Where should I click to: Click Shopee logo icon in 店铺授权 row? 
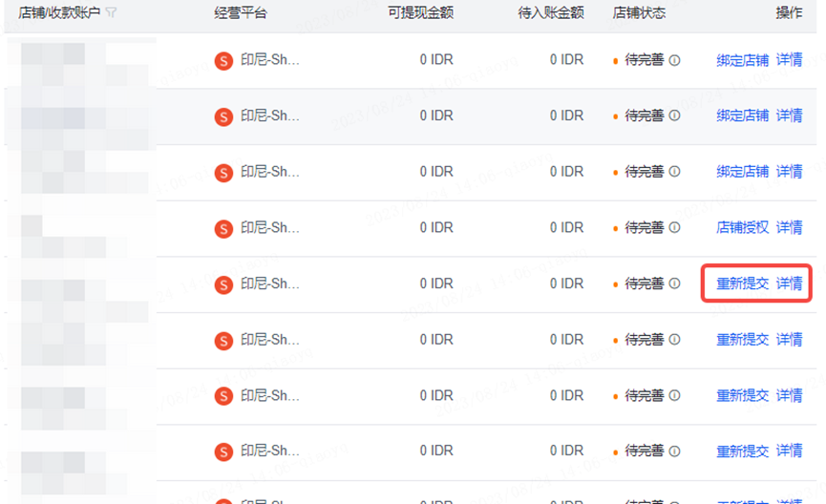point(223,228)
